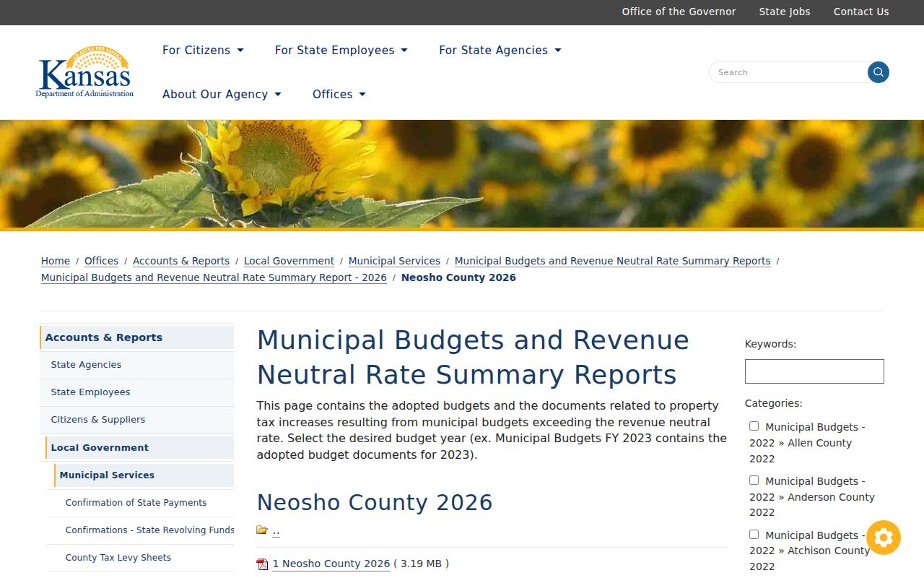924x578 pixels.
Task: Click the PDF icon for Neosho County 2026
Action: click(262, 564)
